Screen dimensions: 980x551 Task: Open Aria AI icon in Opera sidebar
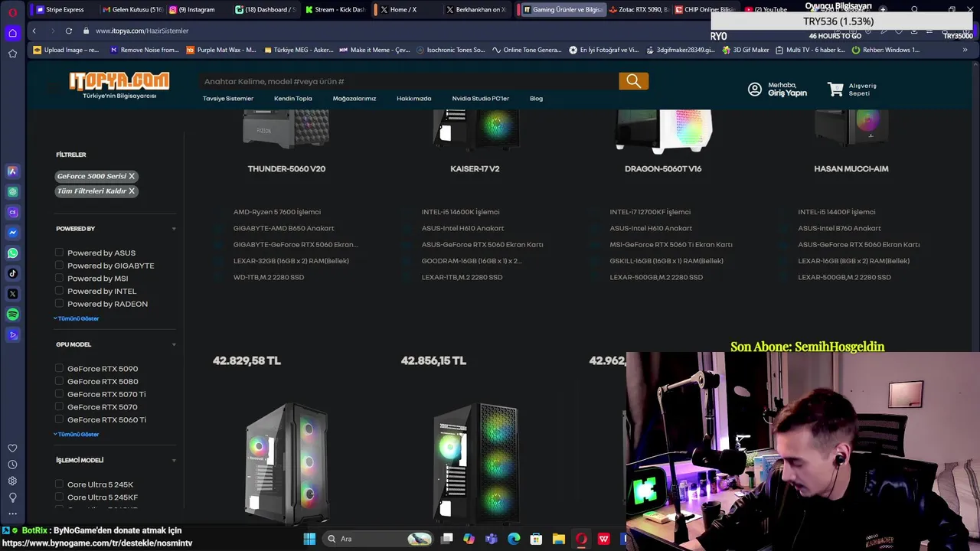pyautogui.click(x=12, y=171)
